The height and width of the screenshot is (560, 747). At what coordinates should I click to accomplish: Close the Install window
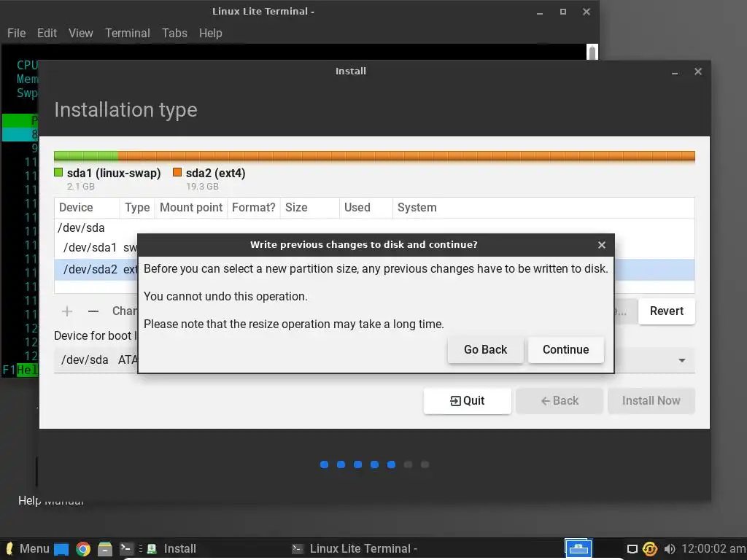coord(698,71)
